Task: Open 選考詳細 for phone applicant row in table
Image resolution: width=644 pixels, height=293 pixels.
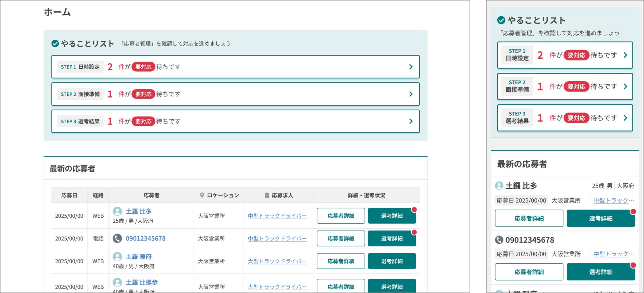Action: click(x=392, y=238)
